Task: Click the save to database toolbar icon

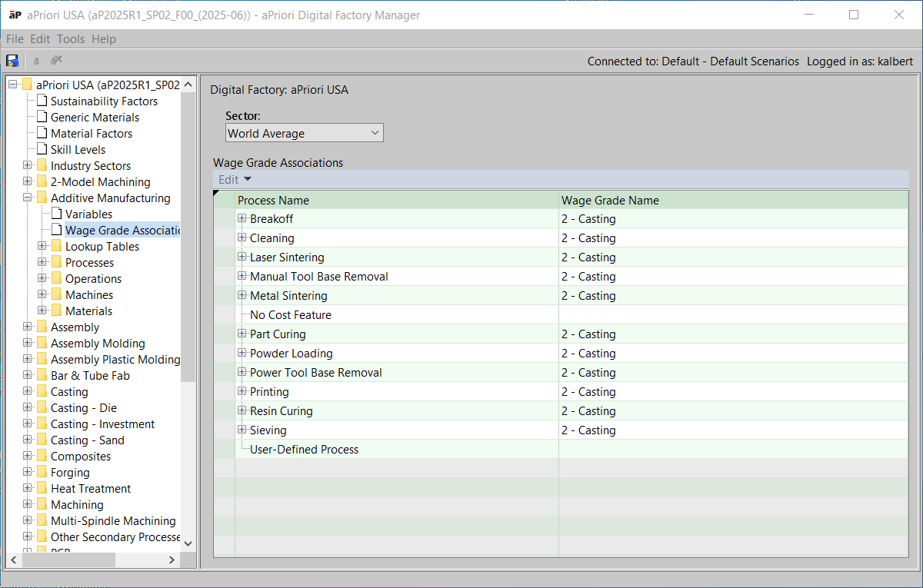Action: (x=12, y=61)
